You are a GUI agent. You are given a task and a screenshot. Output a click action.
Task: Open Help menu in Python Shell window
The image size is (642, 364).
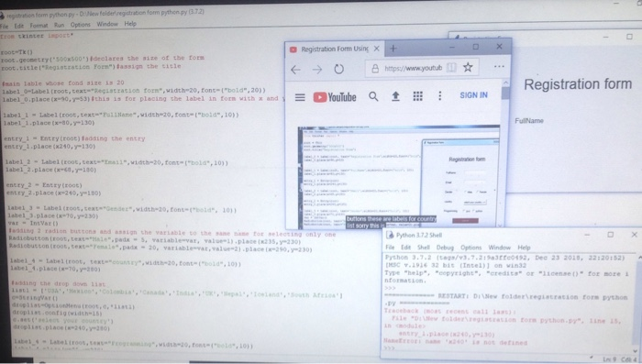point(524,248)
